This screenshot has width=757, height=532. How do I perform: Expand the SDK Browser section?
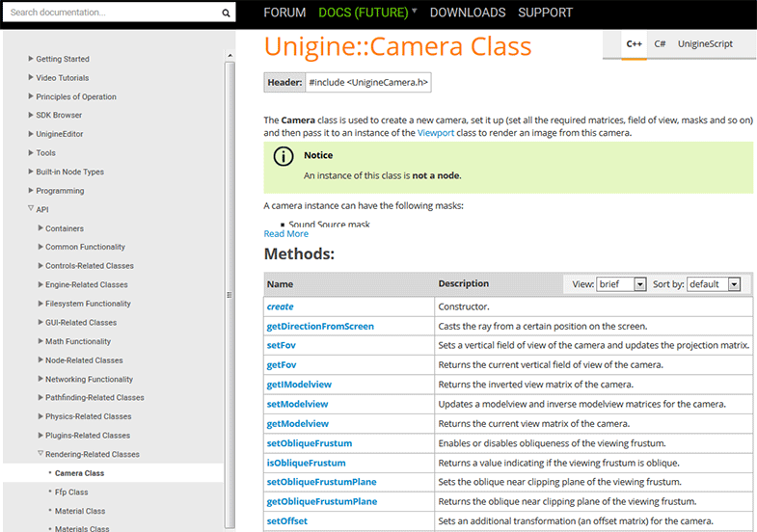point(31,115)
